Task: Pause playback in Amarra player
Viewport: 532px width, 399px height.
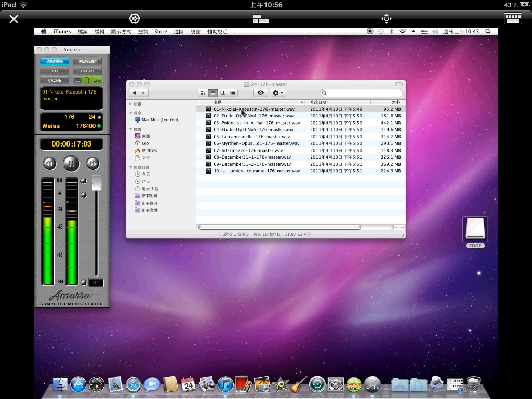Action: (71, 164)
